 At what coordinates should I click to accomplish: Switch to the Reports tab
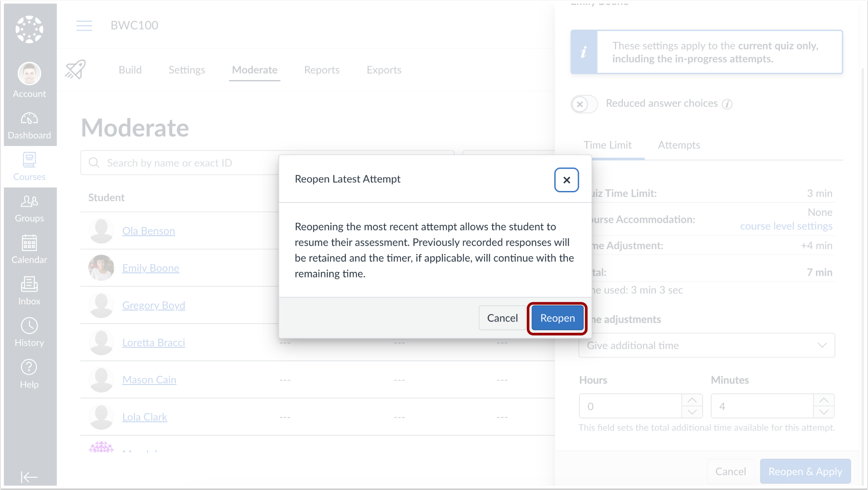tap(322, 70)
